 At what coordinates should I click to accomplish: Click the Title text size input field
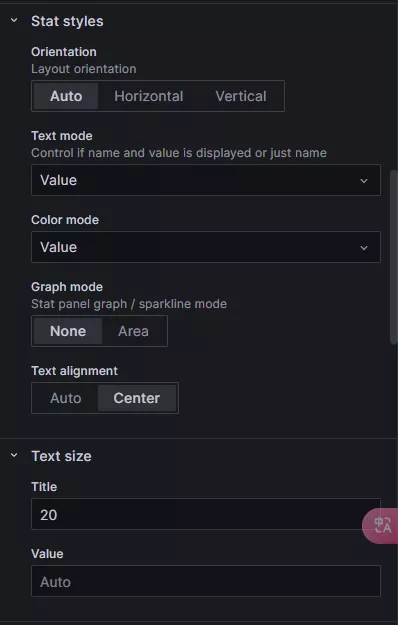tap(206, 514)
